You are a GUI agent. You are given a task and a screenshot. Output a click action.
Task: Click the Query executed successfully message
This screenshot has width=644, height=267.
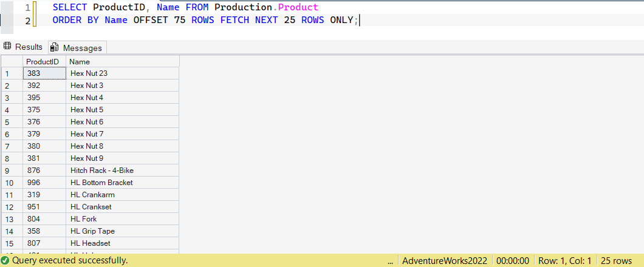pos(70,260)
